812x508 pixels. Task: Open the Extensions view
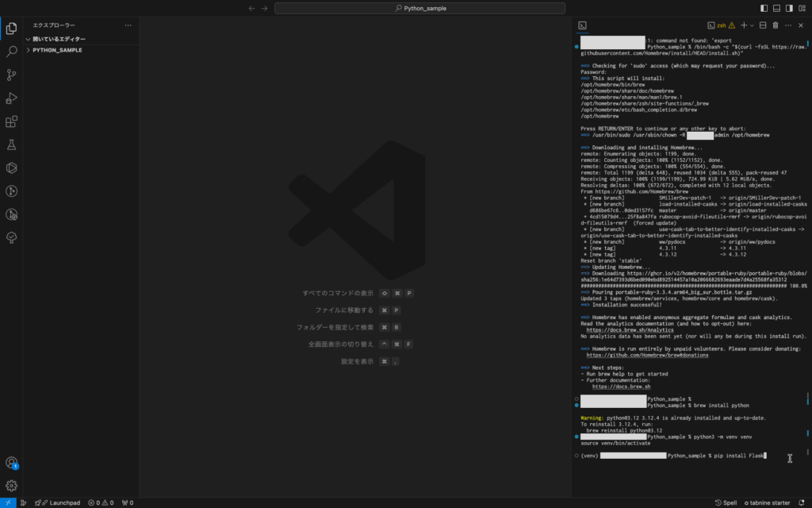pos(11,121)
